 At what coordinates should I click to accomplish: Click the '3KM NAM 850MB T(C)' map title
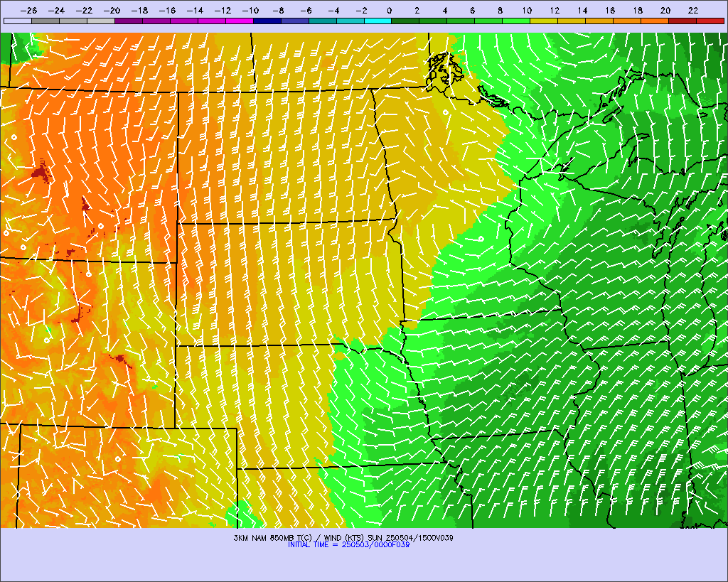pyautogui.click(x=274, y=538)
